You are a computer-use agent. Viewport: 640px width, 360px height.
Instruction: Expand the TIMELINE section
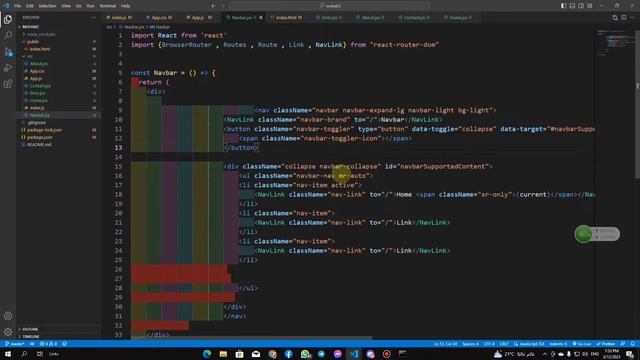(58, 336)
